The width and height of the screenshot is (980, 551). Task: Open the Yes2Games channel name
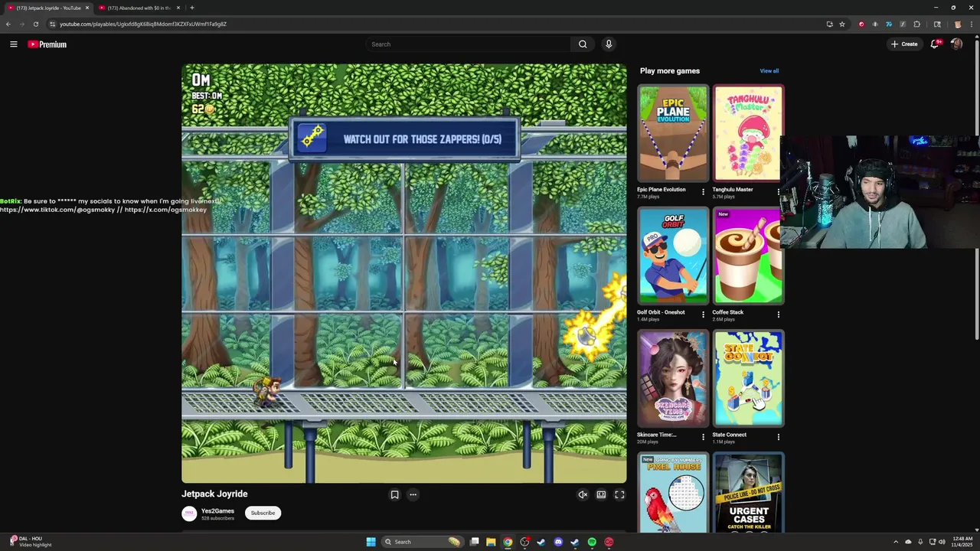(217, 510)
